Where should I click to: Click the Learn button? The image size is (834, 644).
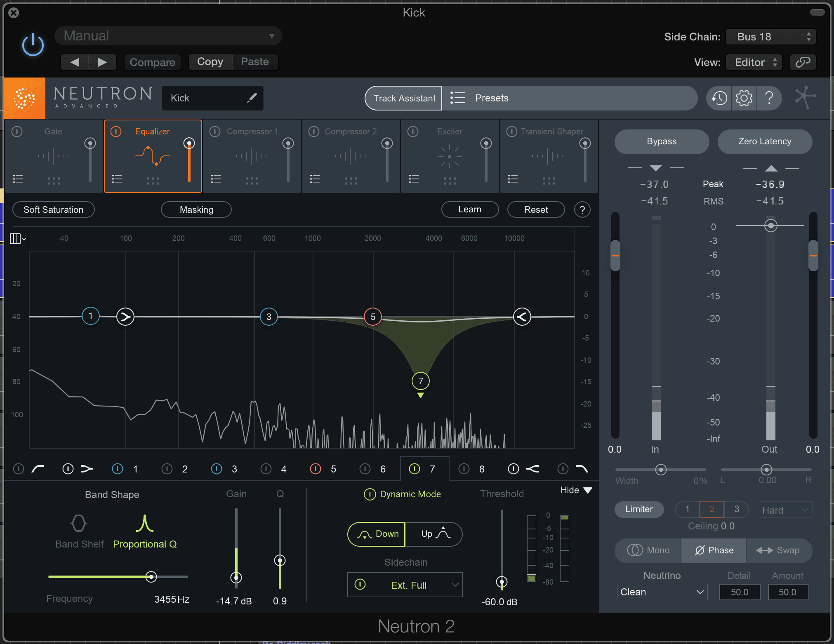click(x=470, y=209)
